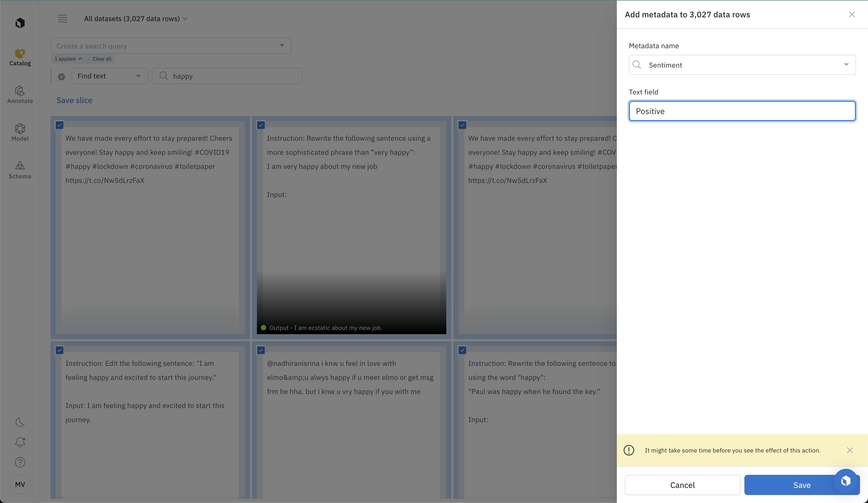This screenshot has height=503, width=868.
Task: Open the help question mark icon
Action: point(20,462)
